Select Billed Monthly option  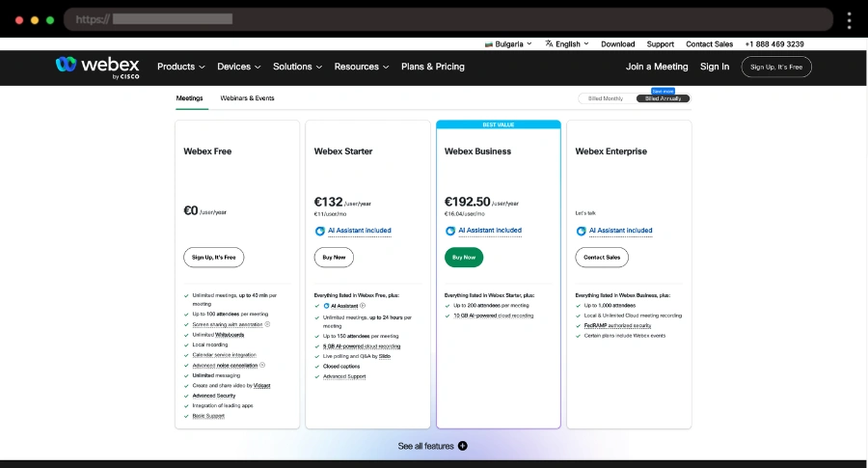pos(606,98)
